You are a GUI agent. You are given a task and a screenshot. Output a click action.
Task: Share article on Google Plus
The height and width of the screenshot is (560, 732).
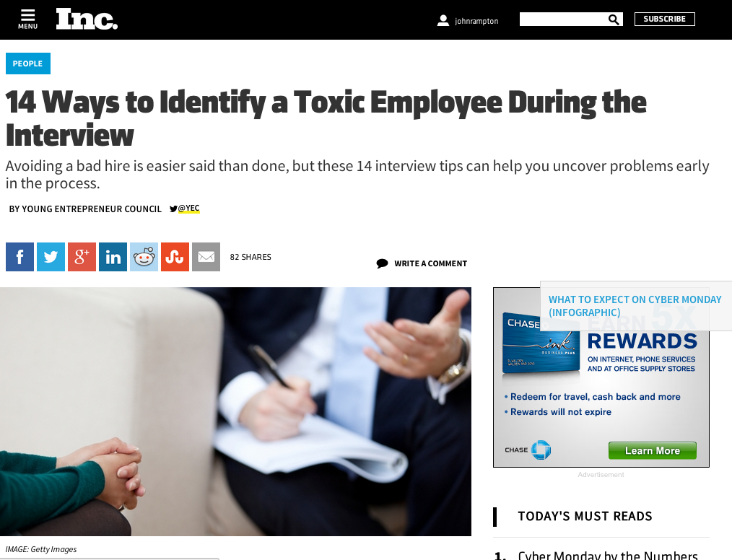coord(82,257)
